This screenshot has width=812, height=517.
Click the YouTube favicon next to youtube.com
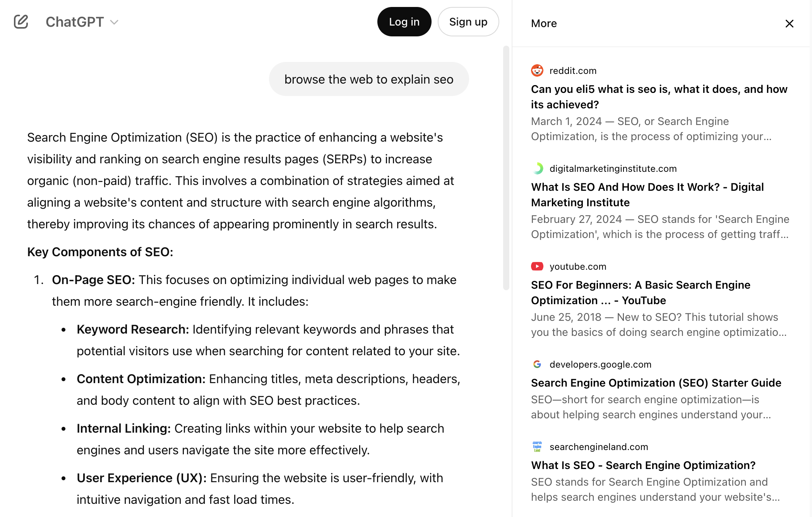point(537,266)
